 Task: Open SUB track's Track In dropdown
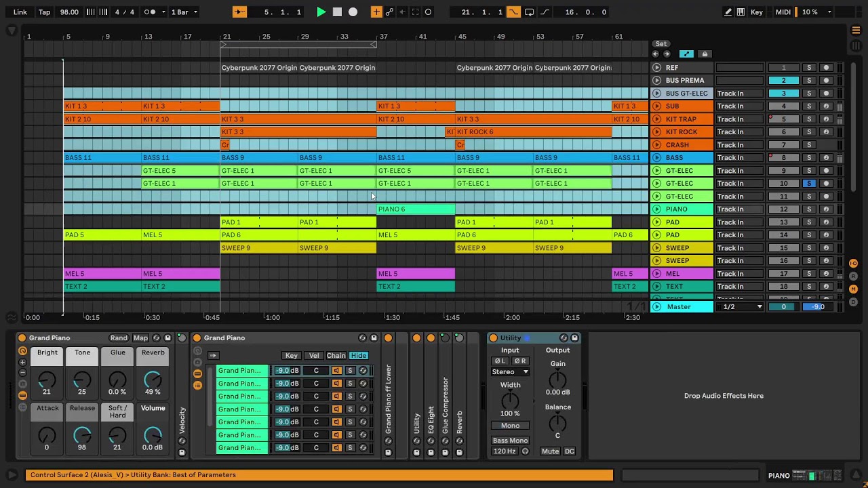click(739, 106)
